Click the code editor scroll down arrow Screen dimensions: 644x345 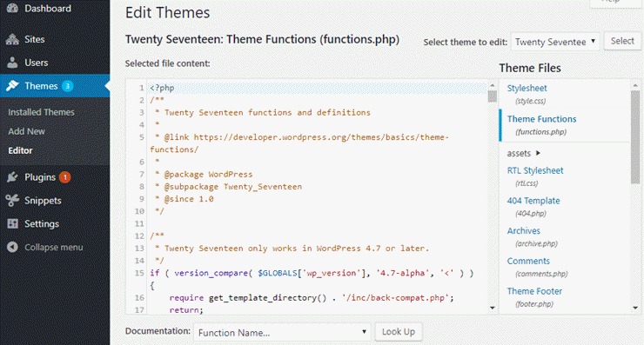(x=493, y=308)
